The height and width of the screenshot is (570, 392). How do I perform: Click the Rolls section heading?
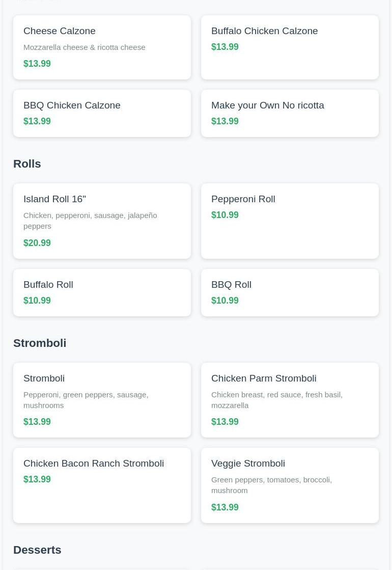27,164
